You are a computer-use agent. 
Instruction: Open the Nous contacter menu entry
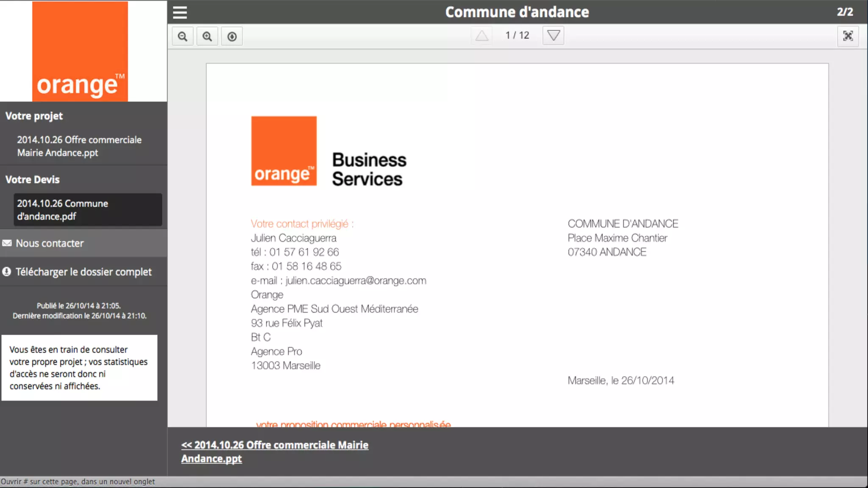50,243
